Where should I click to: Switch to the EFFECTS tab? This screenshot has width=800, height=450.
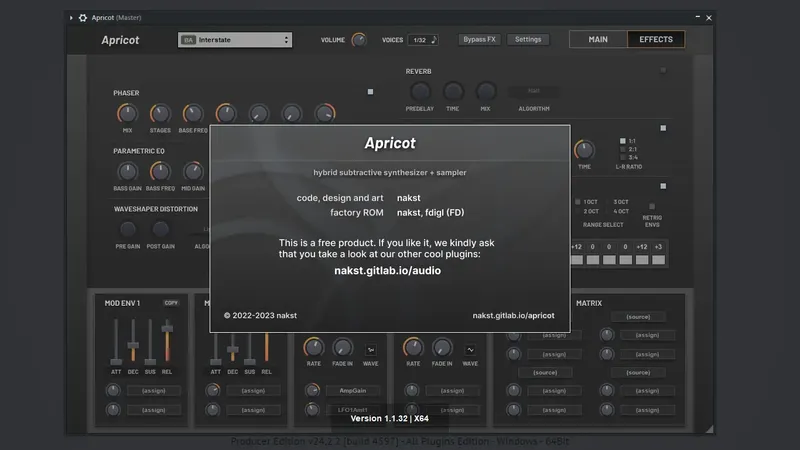tap(656, 39)
